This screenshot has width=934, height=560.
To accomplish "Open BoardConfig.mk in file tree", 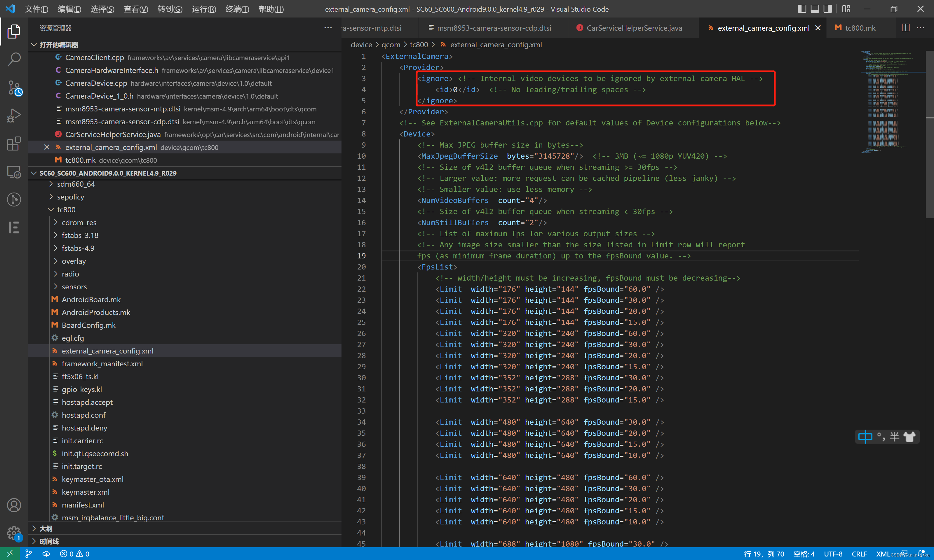I will (88, 325).
